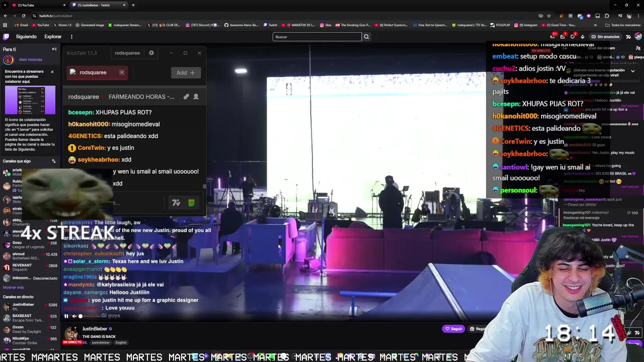Image resolution: width=644 pixels, height=362 pixels.
Task: Open KickTalk settings gear
Action: click(151, 53)
